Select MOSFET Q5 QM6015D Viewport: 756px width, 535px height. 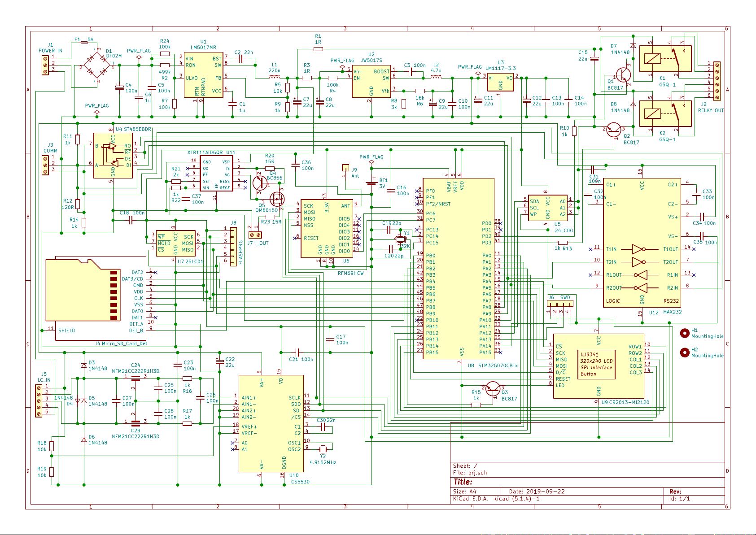[x=277, y=199]
